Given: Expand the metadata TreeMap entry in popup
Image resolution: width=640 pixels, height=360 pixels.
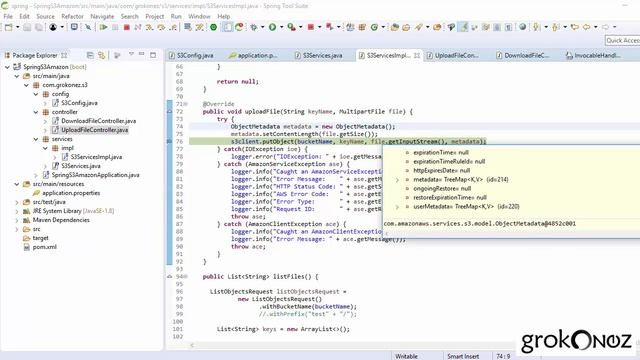Looking at the screenshot, I should (397, 180).
